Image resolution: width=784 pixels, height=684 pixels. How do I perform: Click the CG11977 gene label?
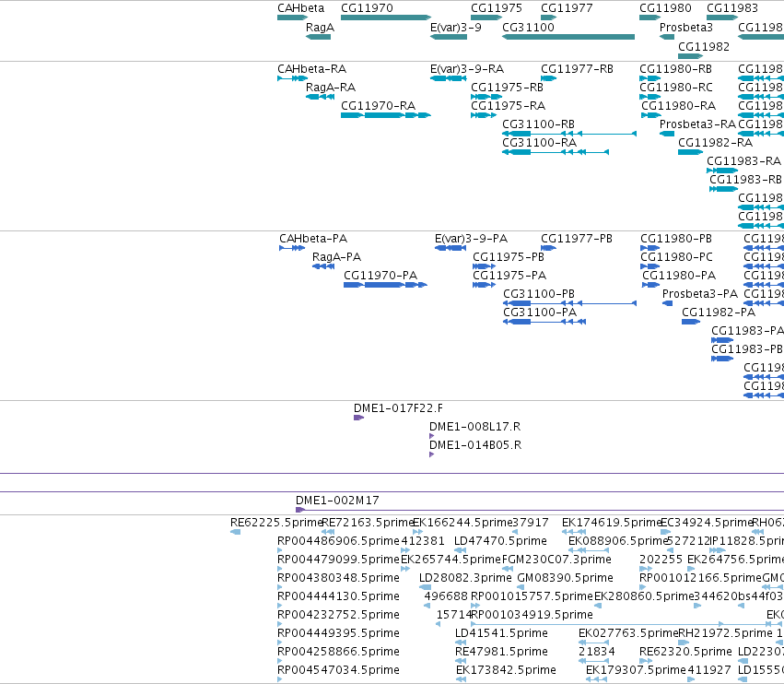click(567, 8)
